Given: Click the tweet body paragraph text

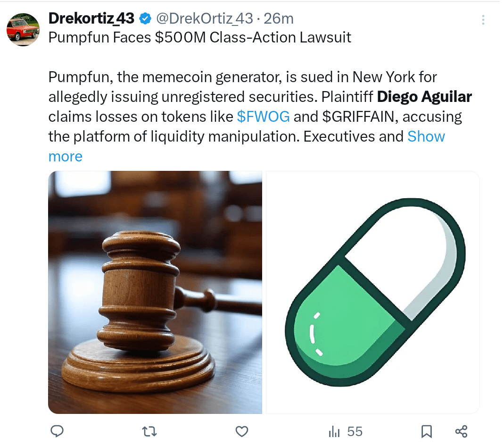Looking at the screenshot, I should tap(260, 117).
